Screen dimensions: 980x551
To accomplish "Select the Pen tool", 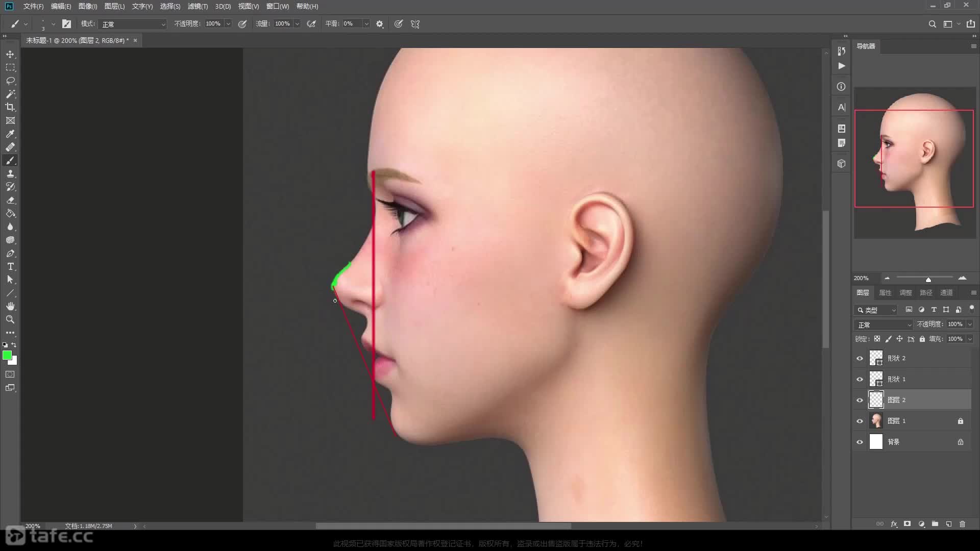I will [10, 253].
